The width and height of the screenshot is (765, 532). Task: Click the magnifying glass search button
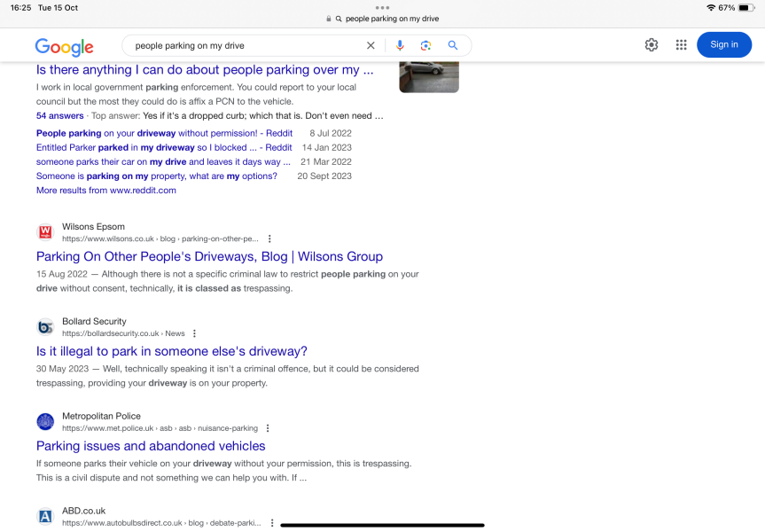coord(453,45)
